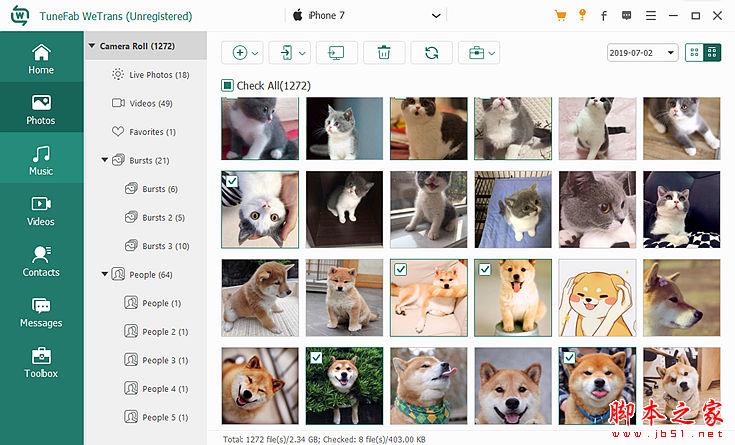This screenshot has width=735, height=445.
Task: Open the Contacts section in sidebar
Action: pos(41,262)
